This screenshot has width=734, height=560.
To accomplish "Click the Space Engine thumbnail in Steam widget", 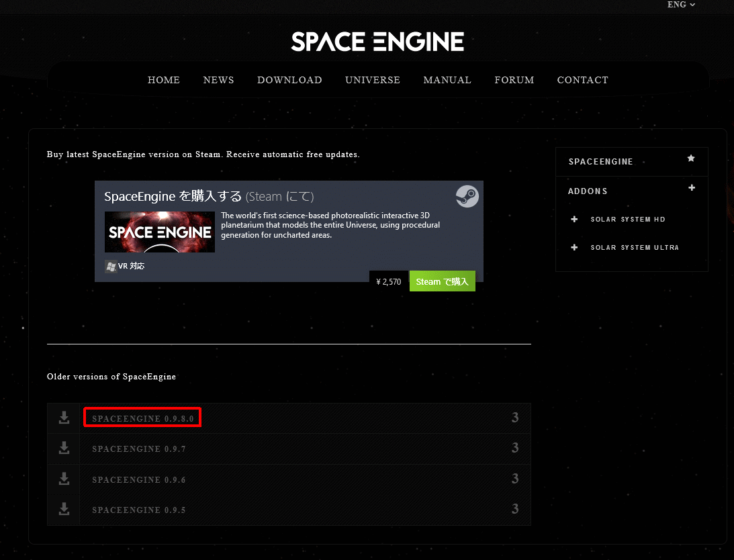I will [160, 232].
